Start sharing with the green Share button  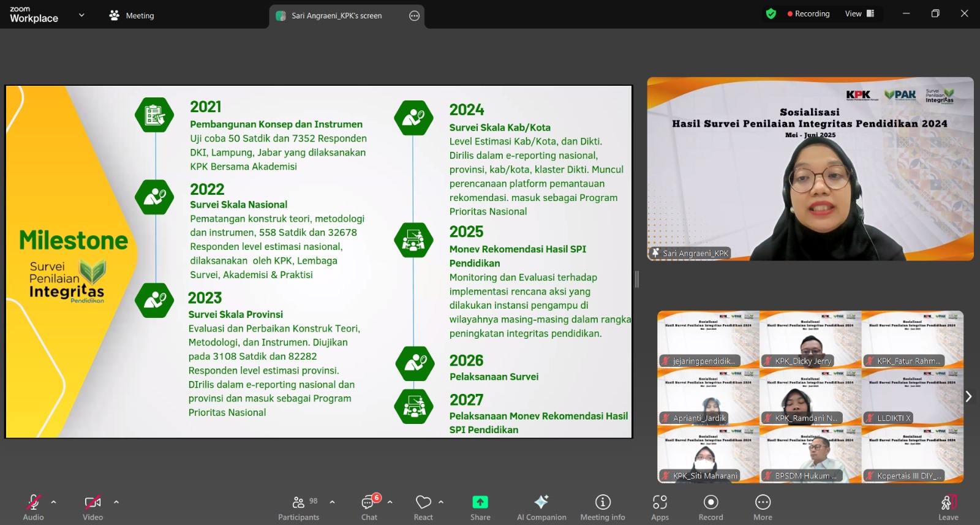480,508
